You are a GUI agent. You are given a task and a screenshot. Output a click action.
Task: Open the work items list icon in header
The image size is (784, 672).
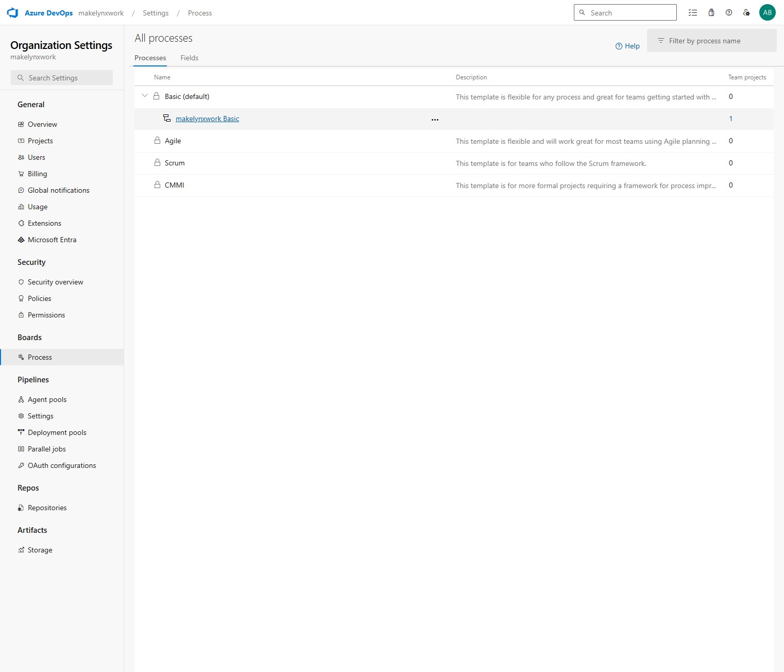(x=693, y=13)
